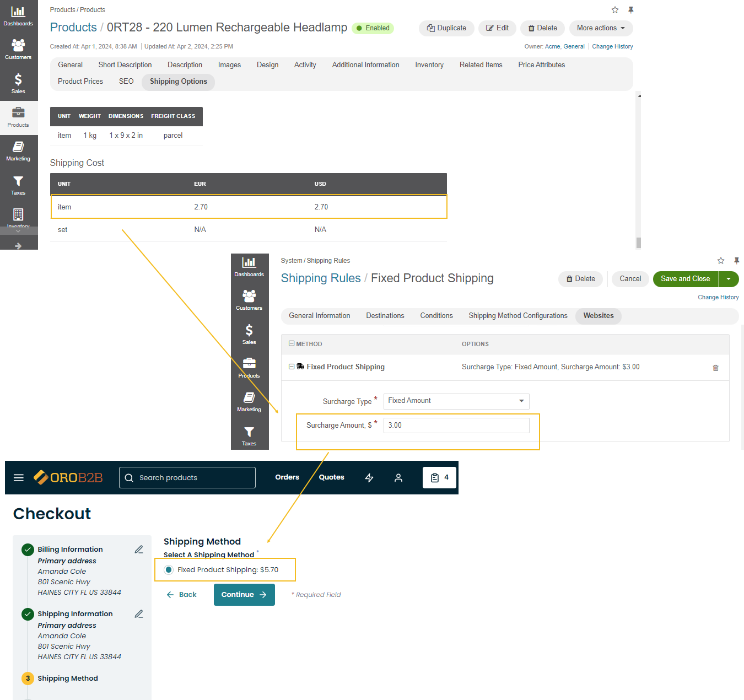This screenshot has width=744, height=700.
Task: Open Products in the top-left sidebar
Action: (18, 117)
